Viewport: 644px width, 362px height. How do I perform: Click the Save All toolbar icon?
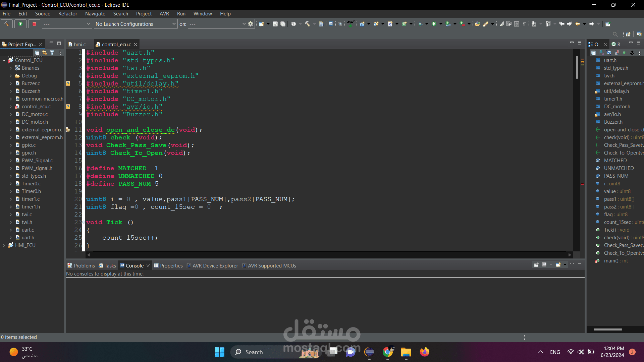(283, 24)
